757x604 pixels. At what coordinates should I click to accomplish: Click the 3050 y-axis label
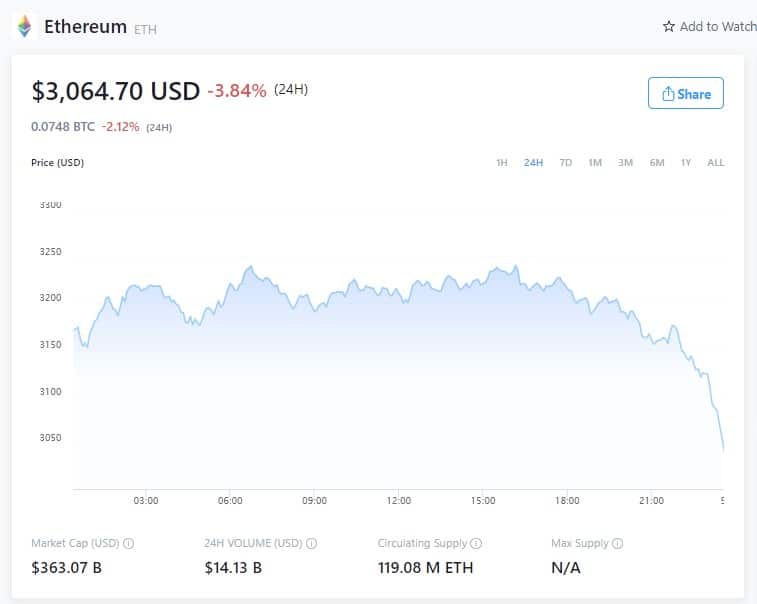point(51,437)
